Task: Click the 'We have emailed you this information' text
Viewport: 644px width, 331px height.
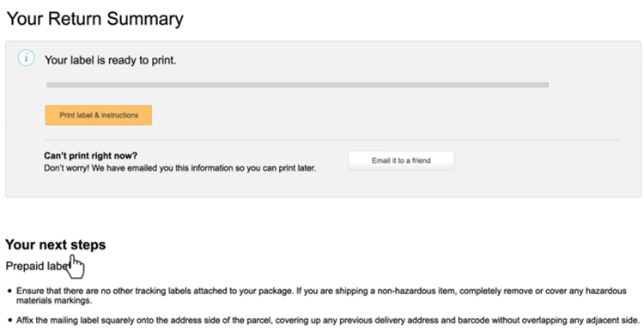Action: pos(162,168)
